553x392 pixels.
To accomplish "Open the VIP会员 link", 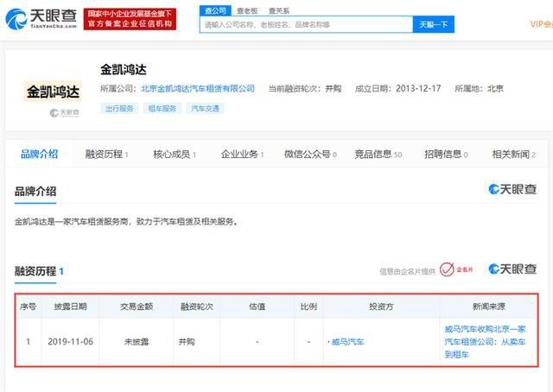I will [542, 24].
